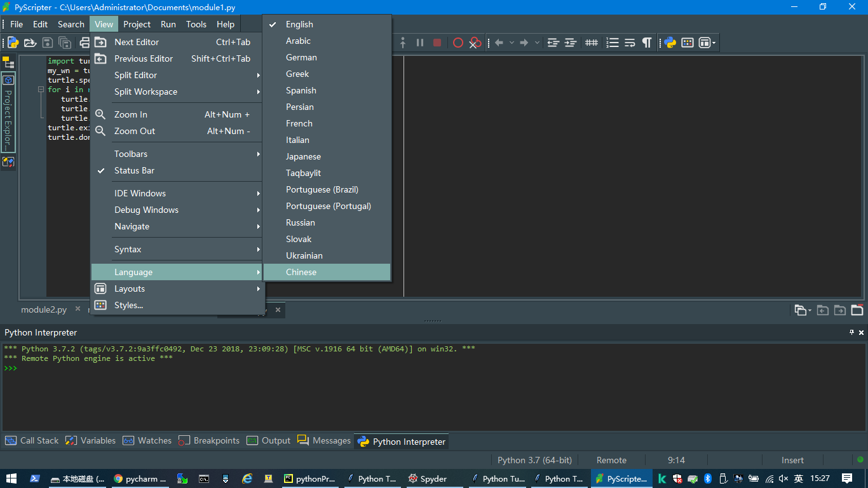Click the Open file toolbar icon
This screenshot has height=488, width=868.
pyautogui.click(x=30, y=43)
